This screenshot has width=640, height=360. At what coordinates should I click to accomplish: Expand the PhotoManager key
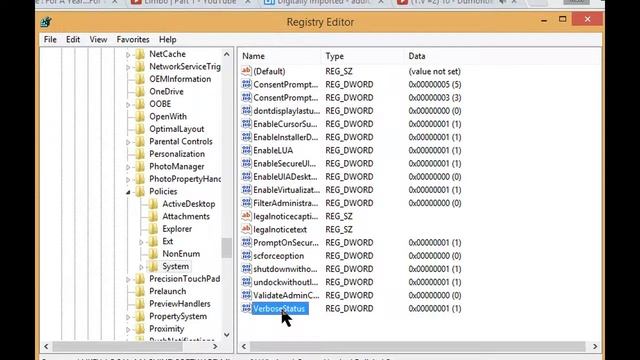(x=128, y=167)
